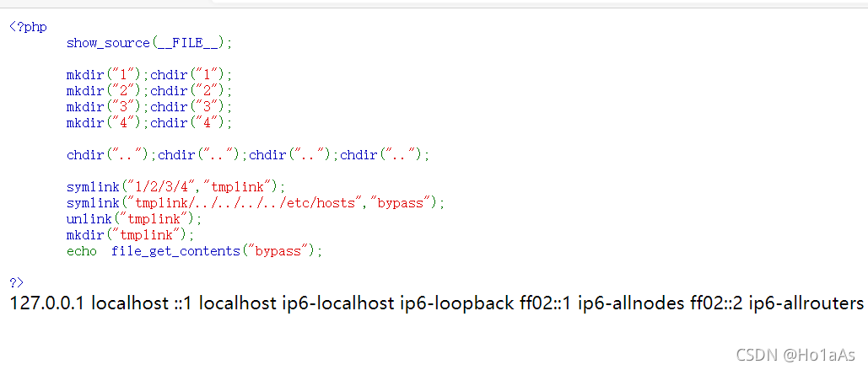Click the closing ?> tag

(x=17, y=282)
